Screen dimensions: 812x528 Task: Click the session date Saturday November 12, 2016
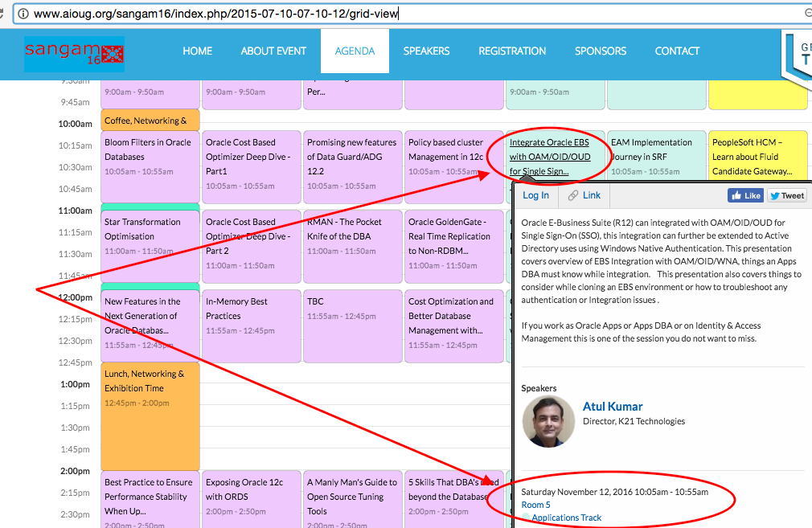point(576,492)
